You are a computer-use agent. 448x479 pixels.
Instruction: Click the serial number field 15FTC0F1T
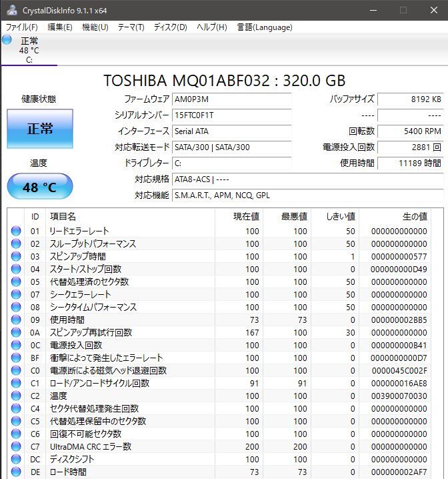(231, 115)
